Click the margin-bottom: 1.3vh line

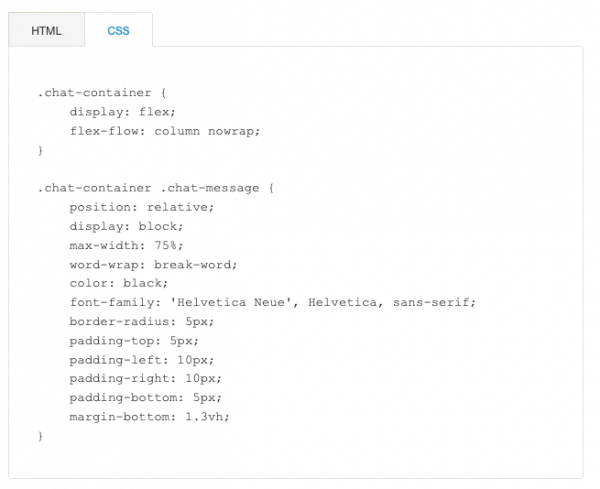[x=150, y=416]
